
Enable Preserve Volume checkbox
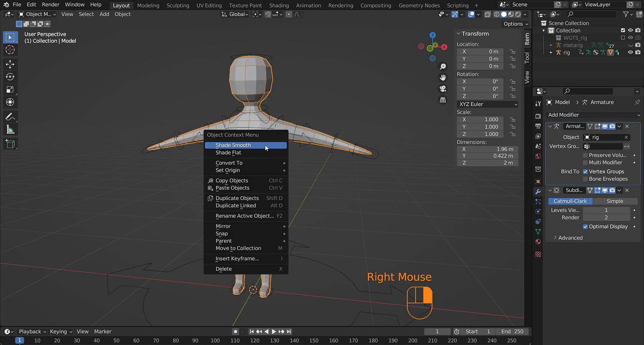click(585, 155)
